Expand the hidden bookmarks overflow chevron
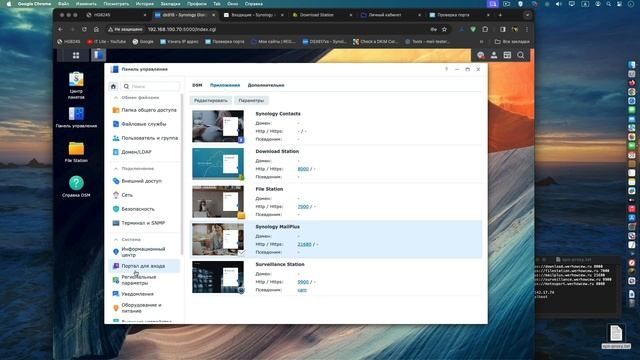 click(x=482, y=42)
